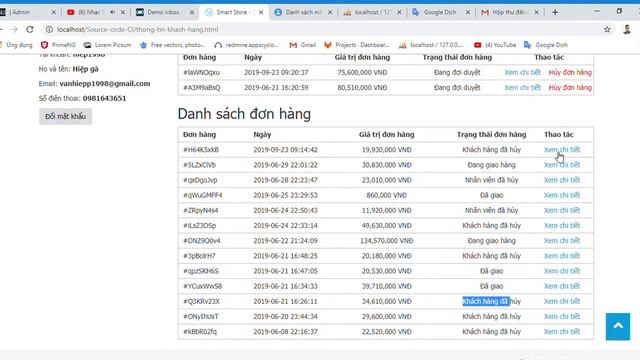640x360 pixels.
Task: Open Xem chi tiết for order #DNZ9O0v4
Action: (562, 240)
